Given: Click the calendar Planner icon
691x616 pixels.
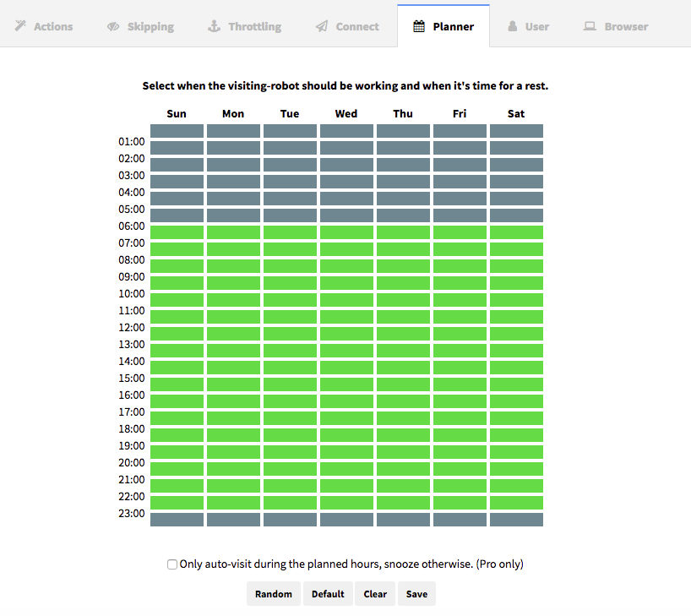Looking at the screenshot, I should pyautogui.click(x=419, y=26).
